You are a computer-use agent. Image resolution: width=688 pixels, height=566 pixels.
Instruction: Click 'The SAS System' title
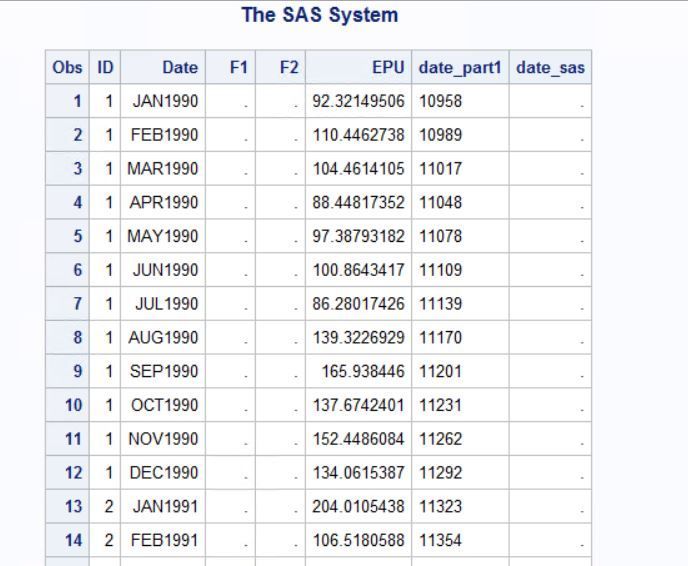(320, 15)
